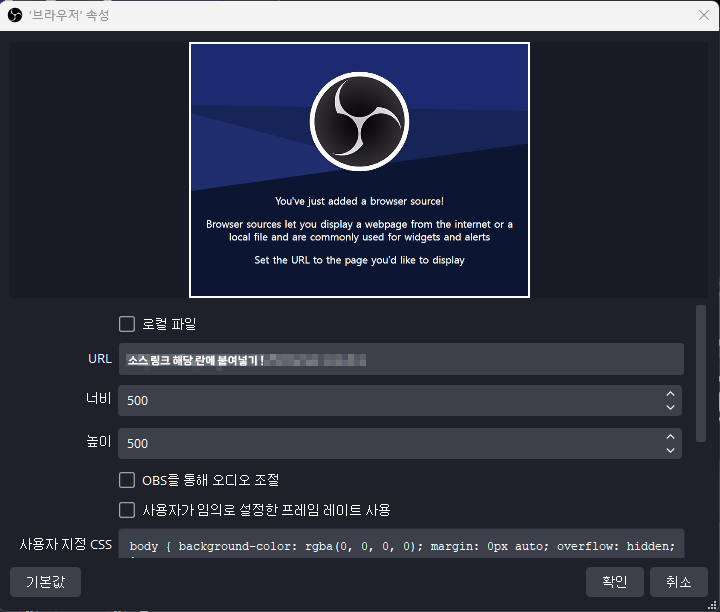Image resolution: width=720 pixels, height=612 pixels.
Task: Click the '사용자 지정 CSS' label
Action: coord(66,544)
